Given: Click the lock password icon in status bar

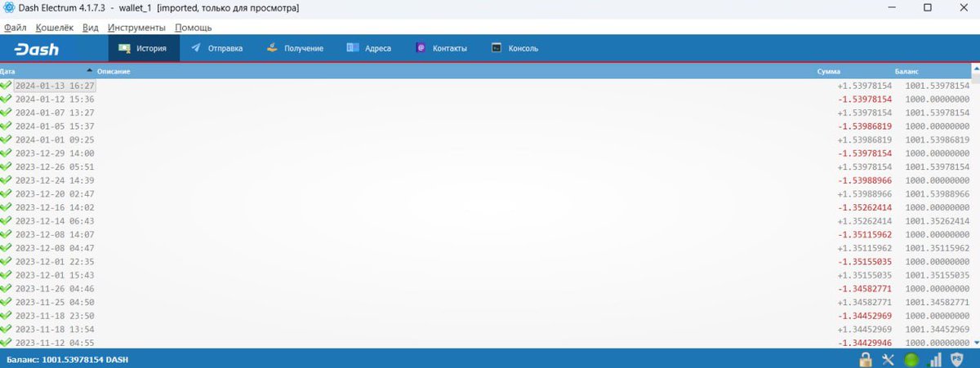Looking at the screenshot, I should (866, 359).
